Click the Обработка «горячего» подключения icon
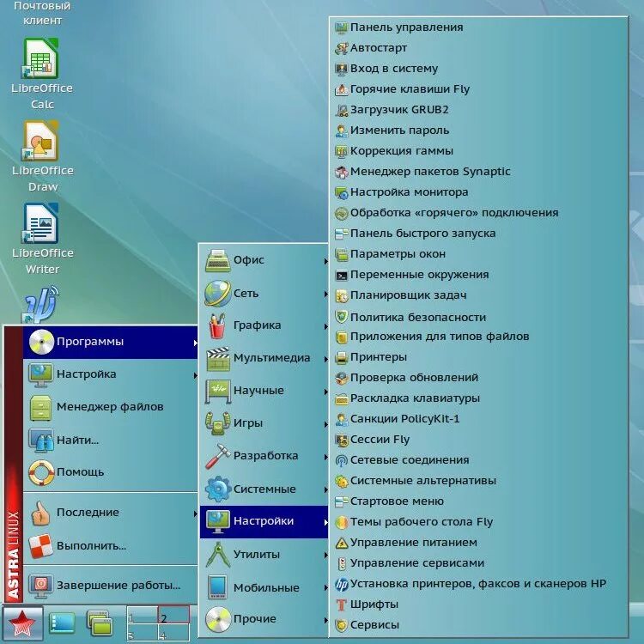644x644 pixels. tap(341, 213)
